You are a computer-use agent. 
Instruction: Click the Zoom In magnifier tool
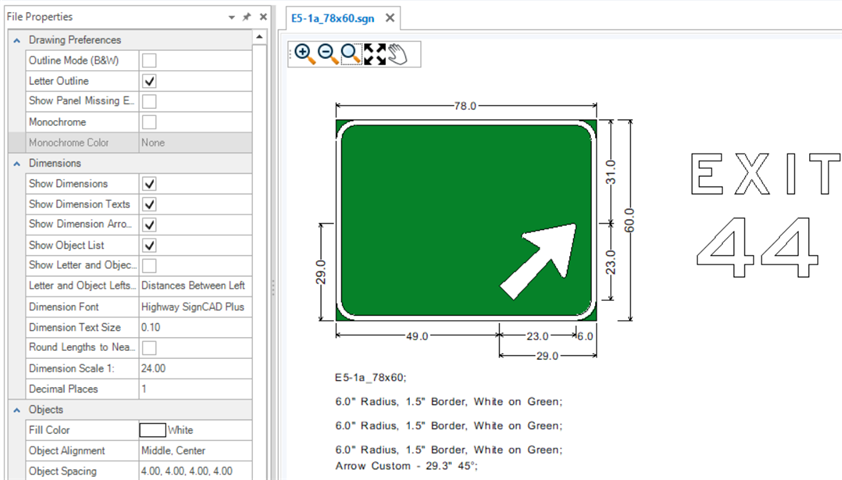303,54
